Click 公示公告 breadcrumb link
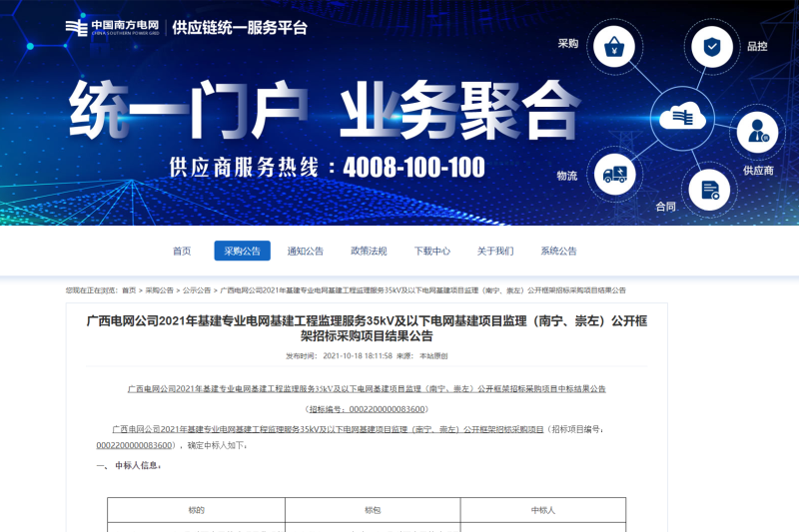Viewport: 799px width, 532px height. 197,290
